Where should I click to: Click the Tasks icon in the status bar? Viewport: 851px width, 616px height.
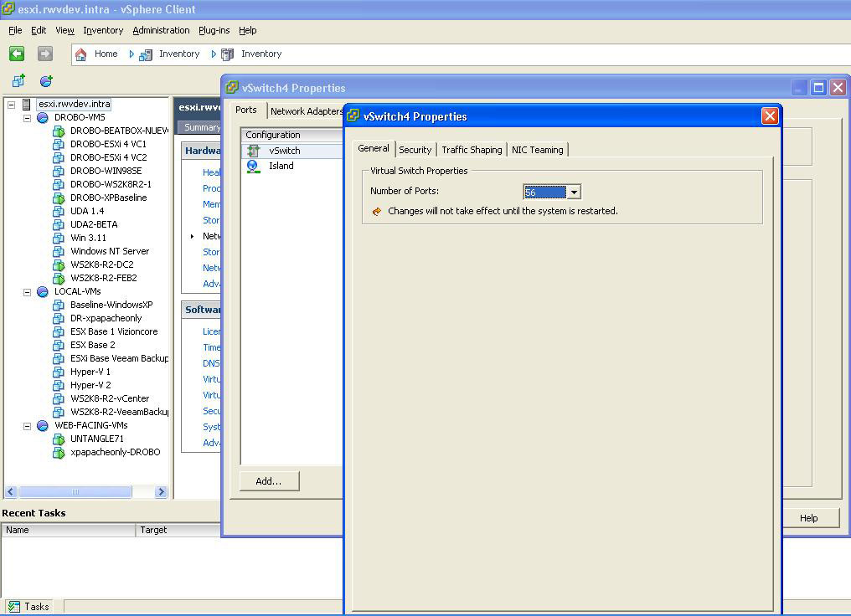(14, 607)
